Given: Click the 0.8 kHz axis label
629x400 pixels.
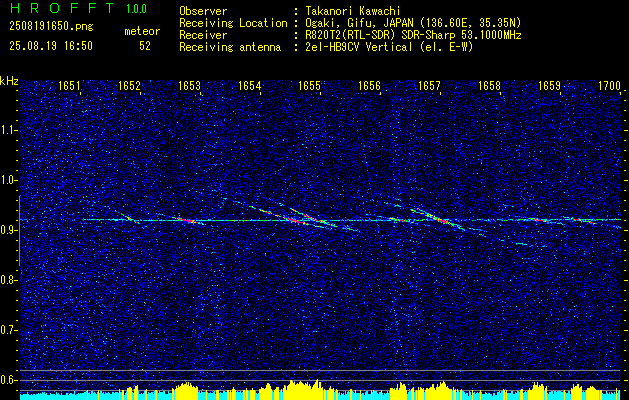Looking at the screenshot, I should [x=7, y=280].
